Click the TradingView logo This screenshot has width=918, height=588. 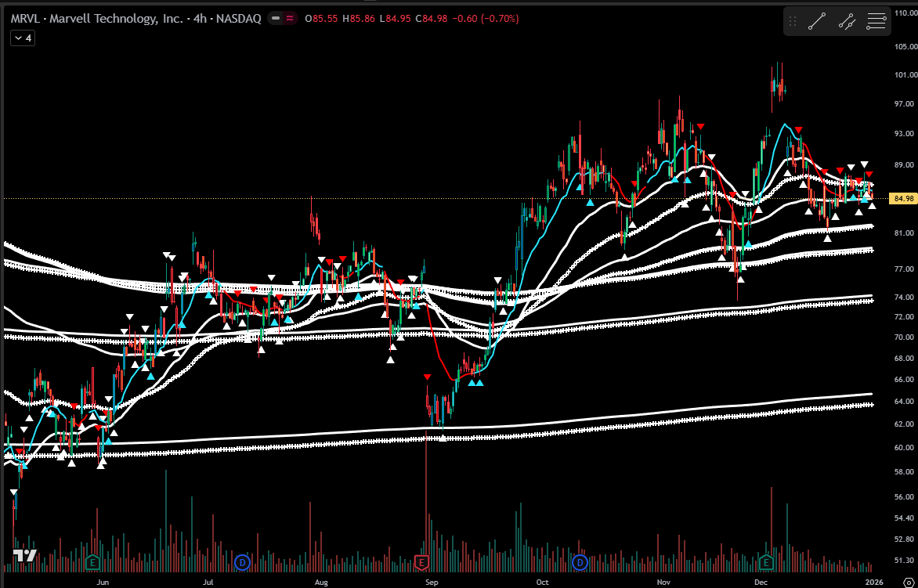pos(24,556)
